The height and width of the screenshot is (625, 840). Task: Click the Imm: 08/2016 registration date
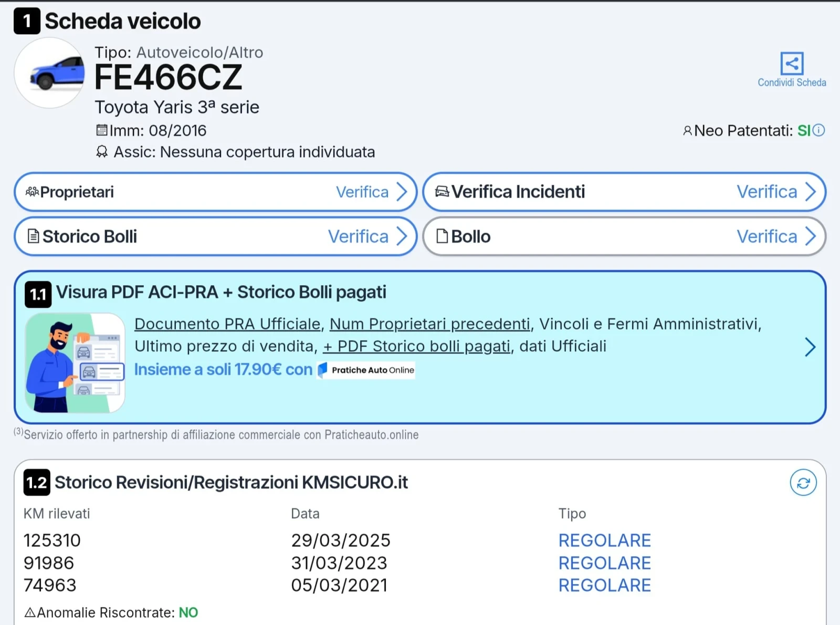[x=158, y=130]
